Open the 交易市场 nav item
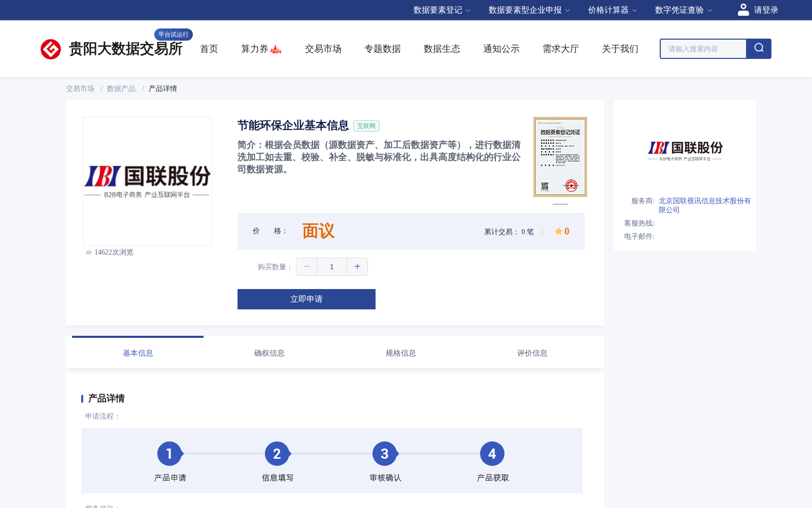 tap(323, 49)
